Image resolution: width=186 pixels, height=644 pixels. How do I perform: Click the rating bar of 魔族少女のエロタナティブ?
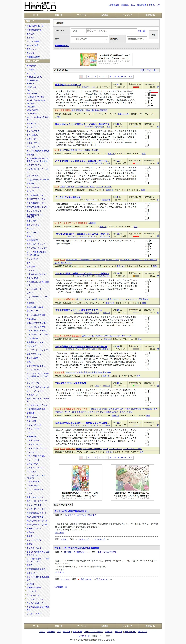click(136, 87)
